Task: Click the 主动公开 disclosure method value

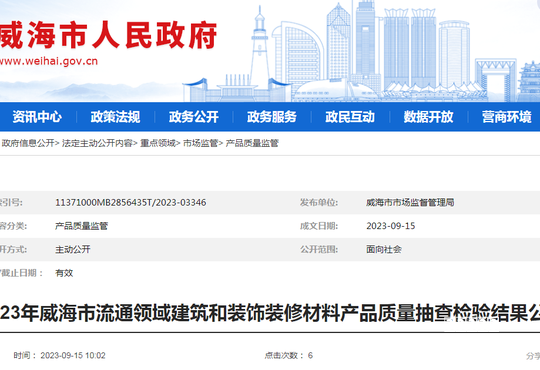Action: point(73,249)
